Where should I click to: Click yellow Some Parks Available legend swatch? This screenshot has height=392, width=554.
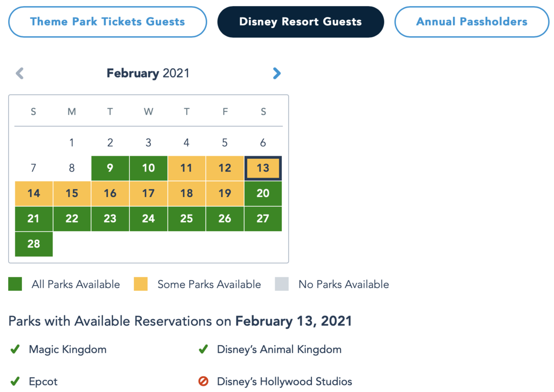click(140, 284)
